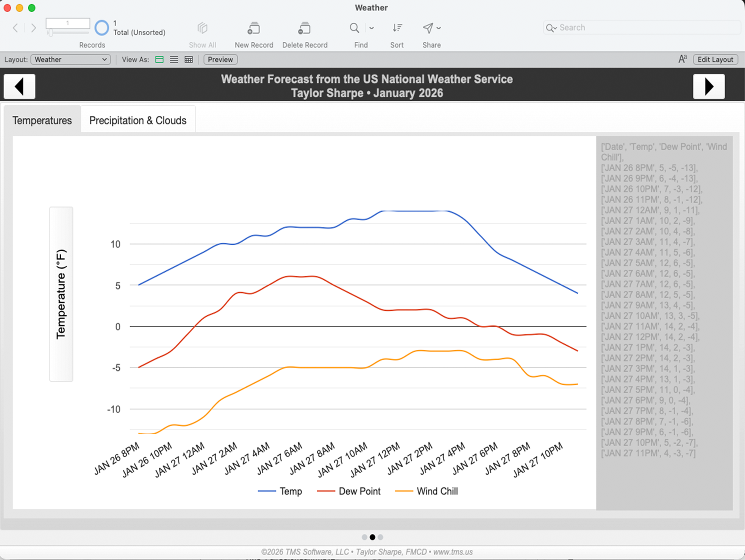This screenshot has height=560, width=745.
Task: Switch to Form view
Action: click(x=159, y=59)
